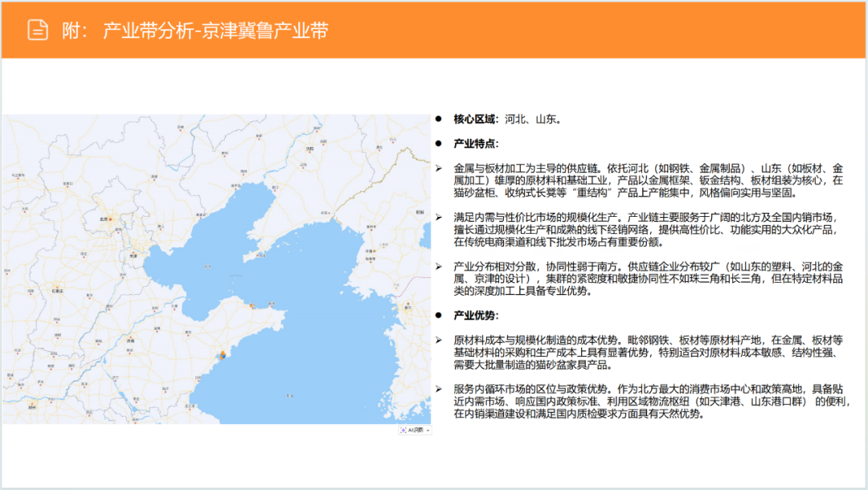
Task: Open the AI图层 dropdown chevron
Action: coord(428,430)
